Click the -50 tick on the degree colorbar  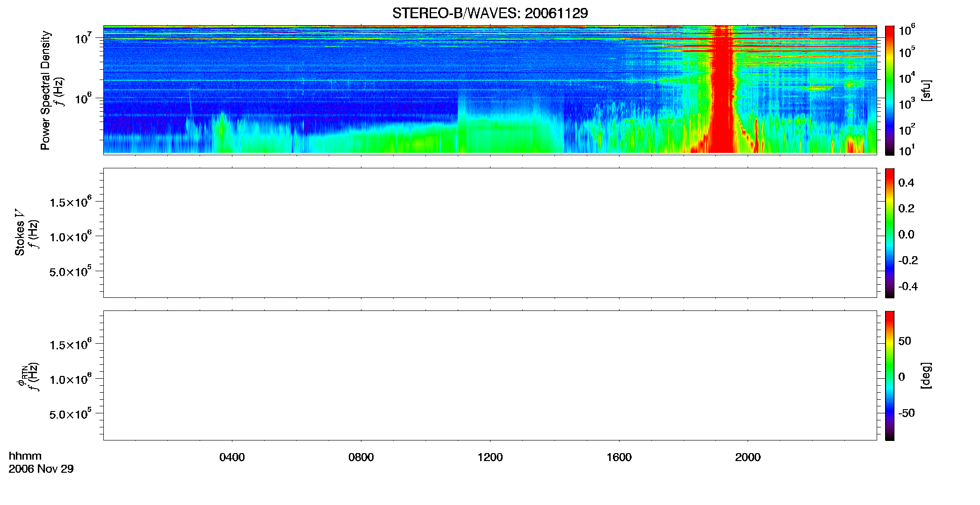[x=907, y=413]
